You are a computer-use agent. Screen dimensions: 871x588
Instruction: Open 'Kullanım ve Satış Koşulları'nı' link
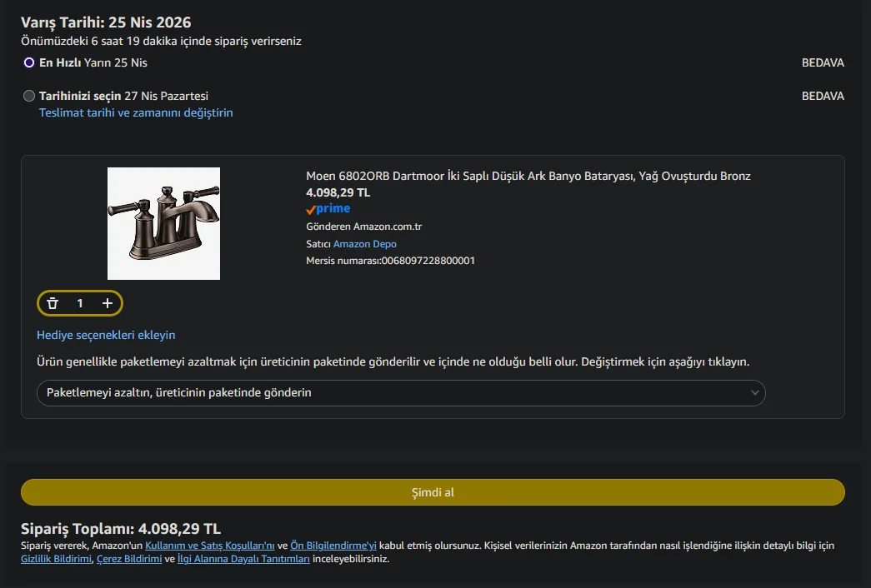[x=210, y=546]
